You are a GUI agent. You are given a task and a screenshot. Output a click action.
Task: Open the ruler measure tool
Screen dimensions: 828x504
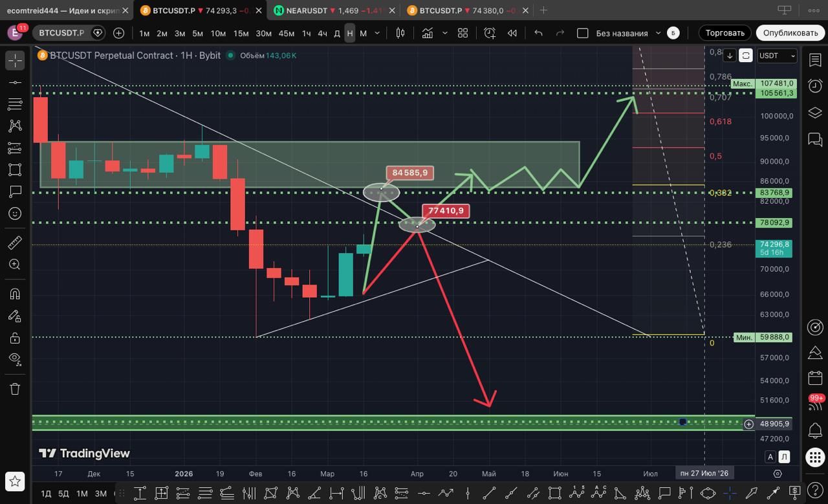point(15,243)
